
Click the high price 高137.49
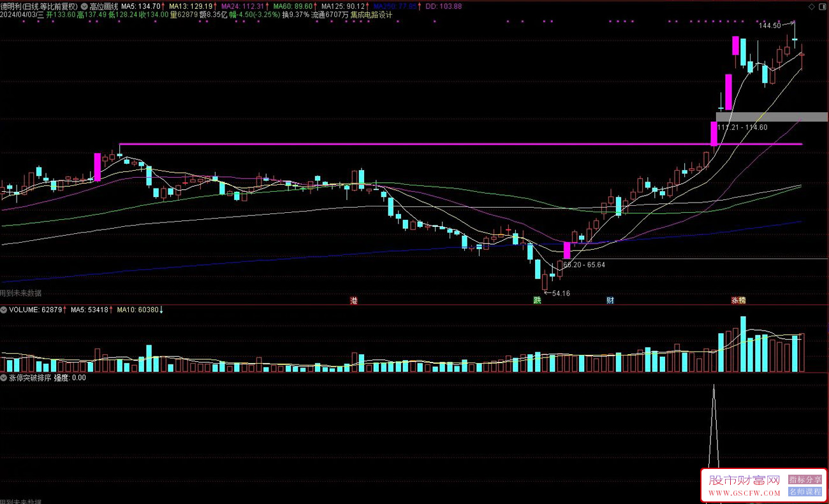pyautogui.click(x=91, y=15)
